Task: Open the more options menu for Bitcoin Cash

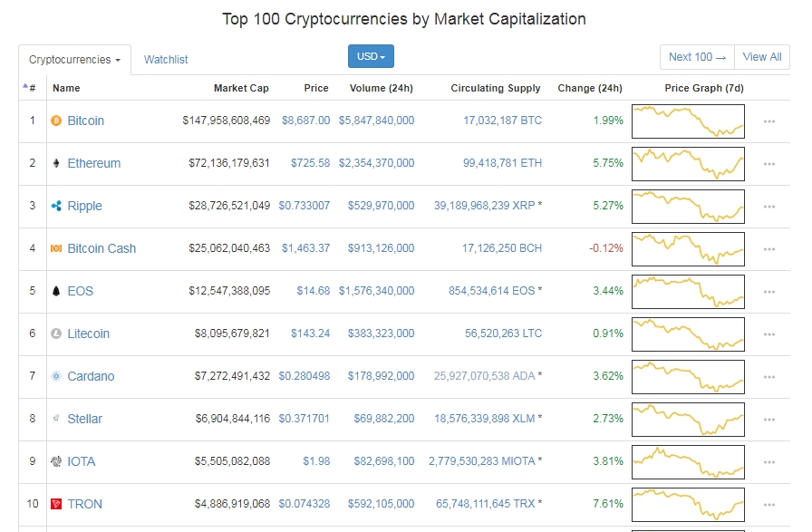Action: click(x=769, y=249)
